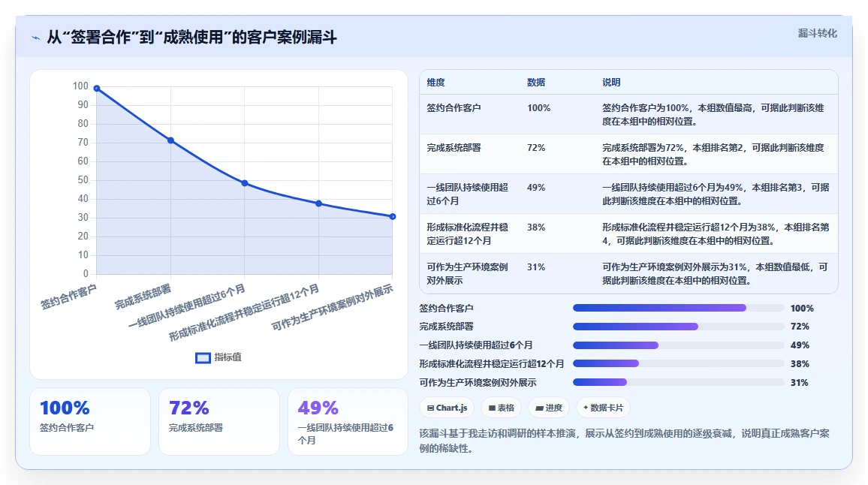Click the 可作为生产环境案例对外展示 progress bar

tap(678, 383)
